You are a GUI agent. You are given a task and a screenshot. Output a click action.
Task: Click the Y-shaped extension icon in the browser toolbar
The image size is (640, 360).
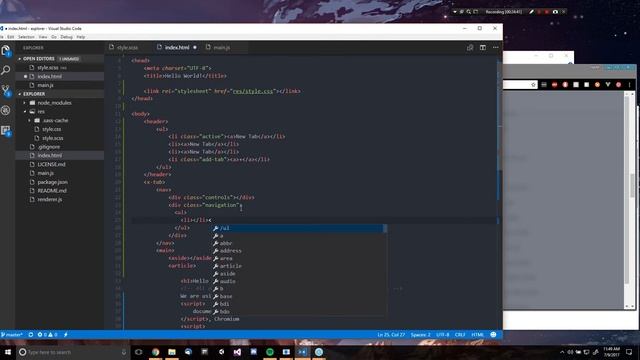click(608, 84)
